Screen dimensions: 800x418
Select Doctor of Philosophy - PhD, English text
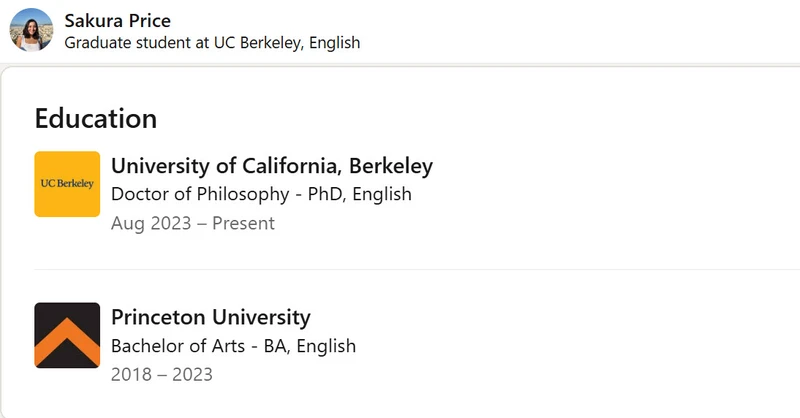tap(261, 194)
